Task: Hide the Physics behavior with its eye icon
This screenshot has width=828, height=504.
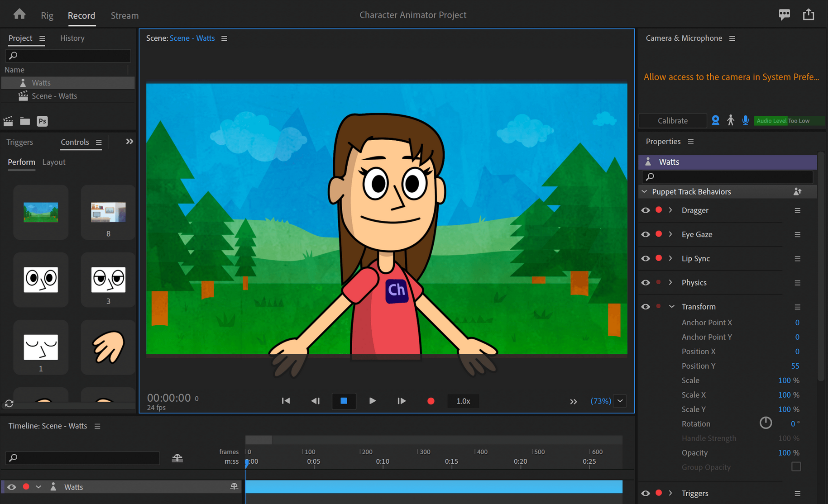Action: coord(646,282)
